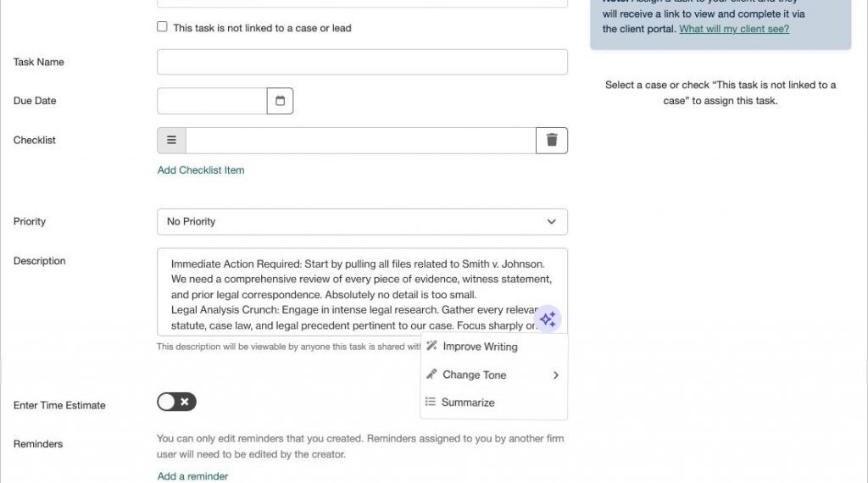The image size is (868, 483).
Task: Open "What will my client see?" link
Action: pos(734,29)
